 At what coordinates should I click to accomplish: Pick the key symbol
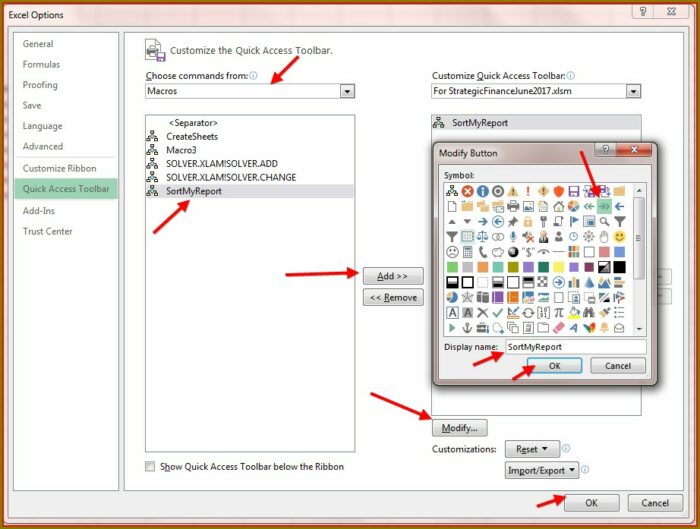point(543,222)
